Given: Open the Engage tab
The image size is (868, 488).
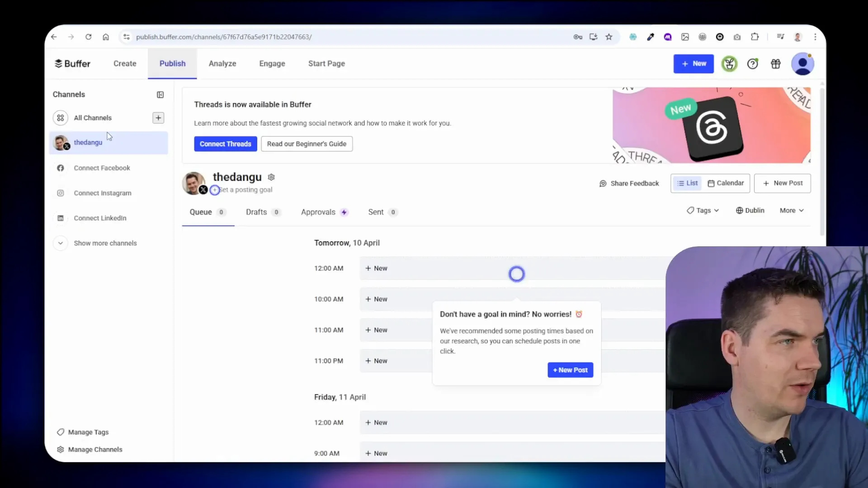Looking at the screenshot, I should (x=272, y=64).
